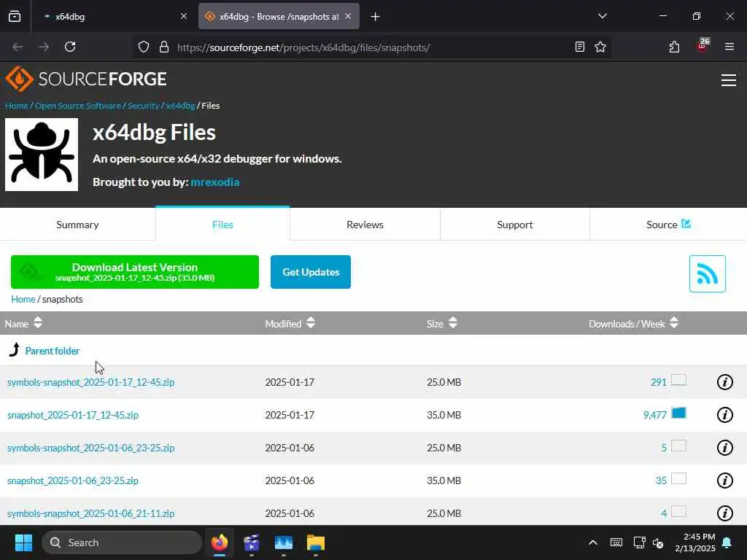Open the Files project tab
The height and width of the screenshot is (560, 747).
pyautogui.click(x=222, y=225)
